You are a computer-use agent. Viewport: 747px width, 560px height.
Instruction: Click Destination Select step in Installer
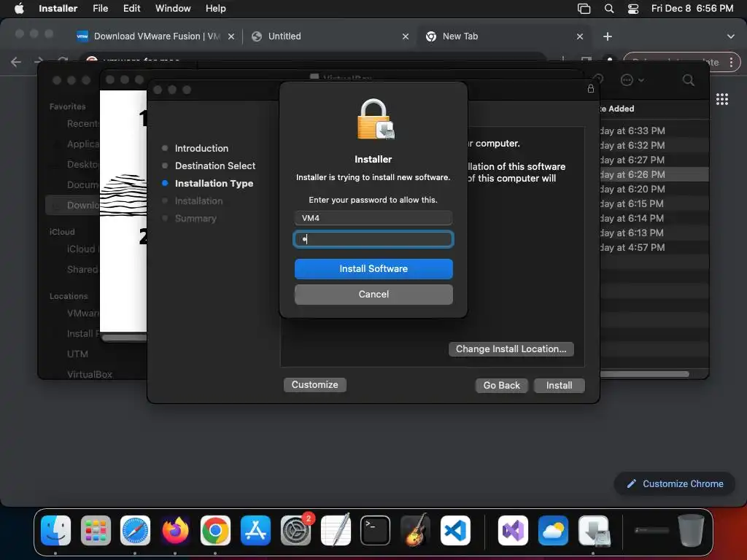point(215,166)
